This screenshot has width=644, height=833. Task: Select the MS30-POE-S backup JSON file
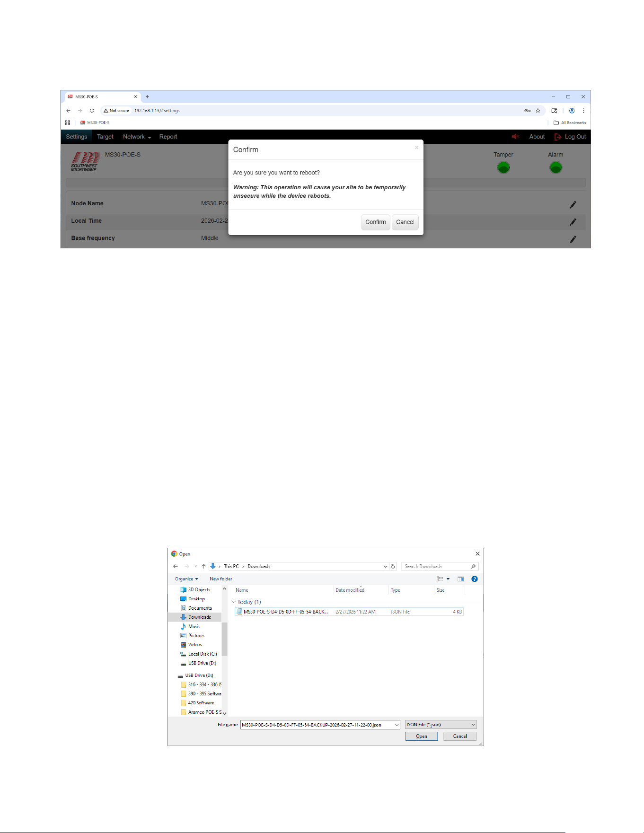(349, 612)
